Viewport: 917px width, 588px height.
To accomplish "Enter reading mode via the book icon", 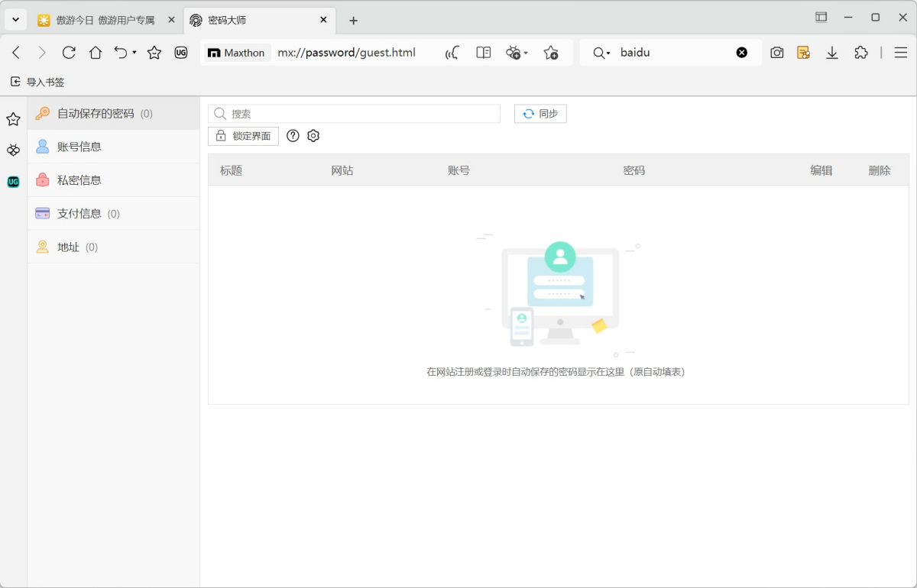I will pyautogui.click(x=483, y=53).
